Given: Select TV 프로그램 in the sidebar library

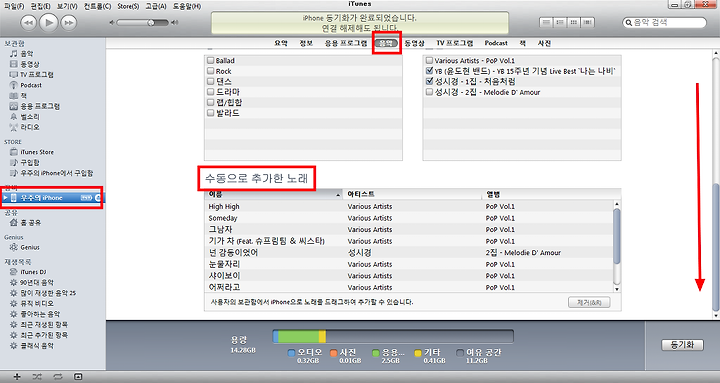Looking at the screenshot, I should click(32, 74).
